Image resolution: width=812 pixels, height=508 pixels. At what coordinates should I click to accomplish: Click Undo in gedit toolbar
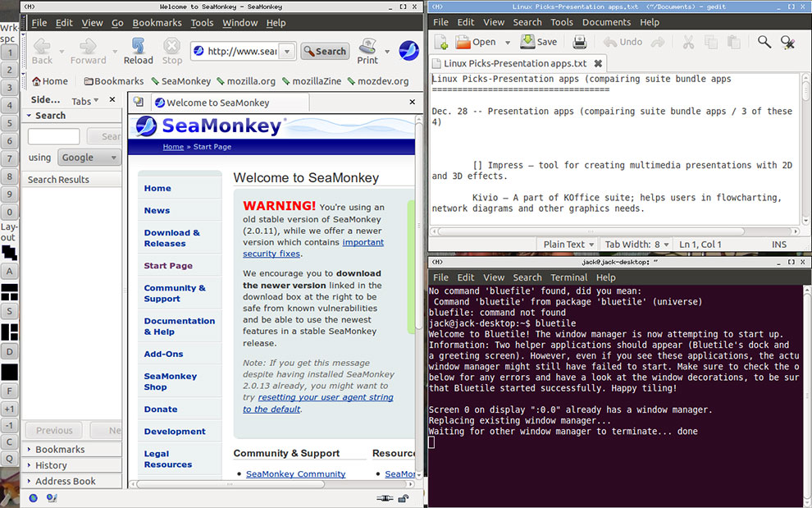click(623, 42)
